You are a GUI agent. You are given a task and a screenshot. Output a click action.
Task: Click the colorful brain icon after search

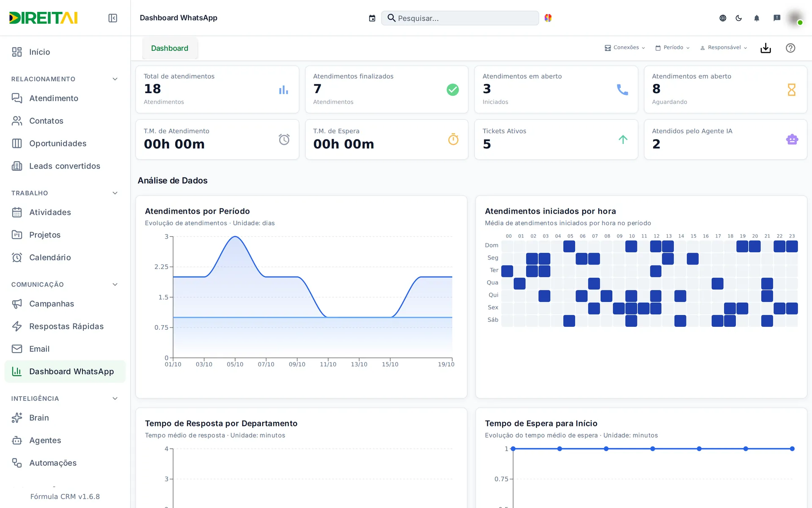click(x=548, y=18)
